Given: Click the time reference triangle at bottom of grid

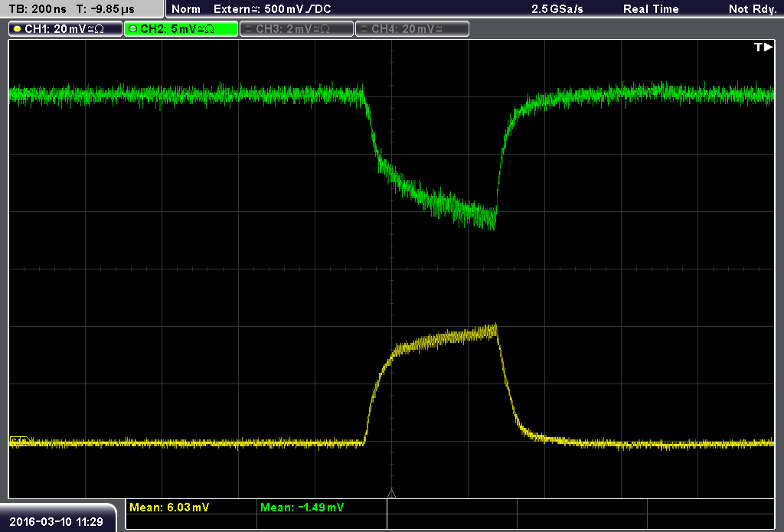Looking at the screenshot, I should click(x=391, y=493).
